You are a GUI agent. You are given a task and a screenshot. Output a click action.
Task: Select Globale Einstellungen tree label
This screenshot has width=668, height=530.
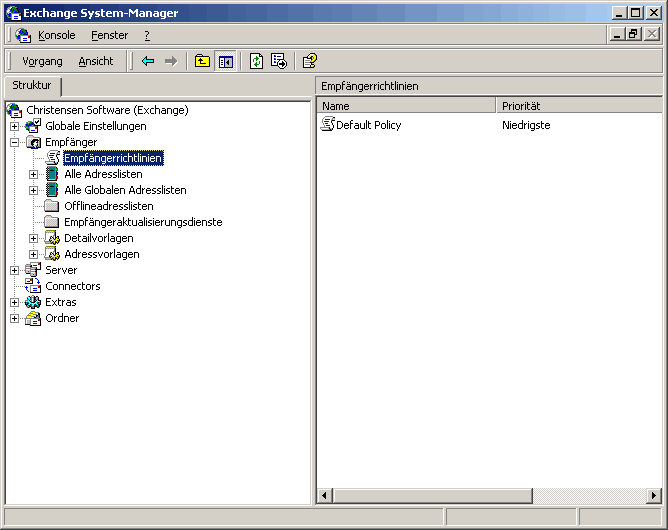point(96,127)
